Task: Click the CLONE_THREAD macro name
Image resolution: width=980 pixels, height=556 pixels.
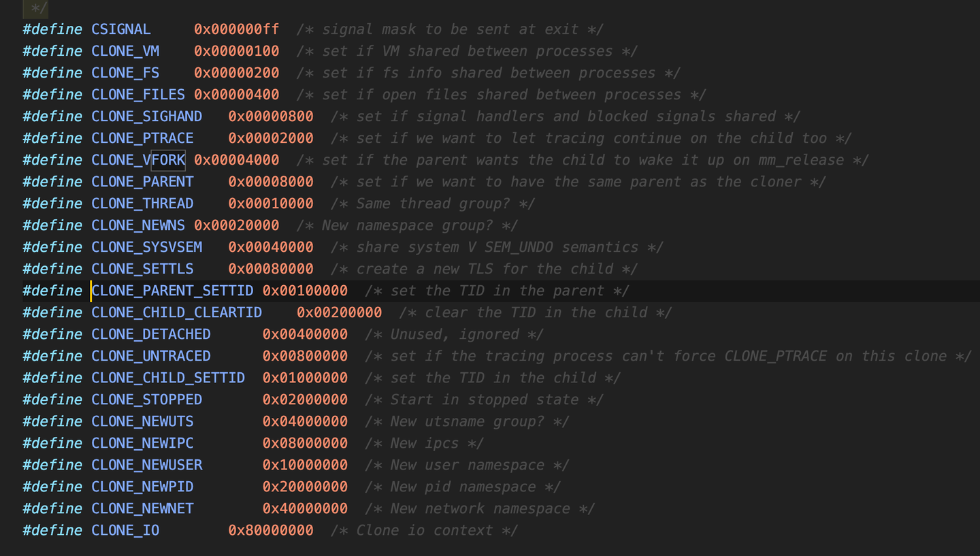Action: pyautogui.click(x=142, y=203)
